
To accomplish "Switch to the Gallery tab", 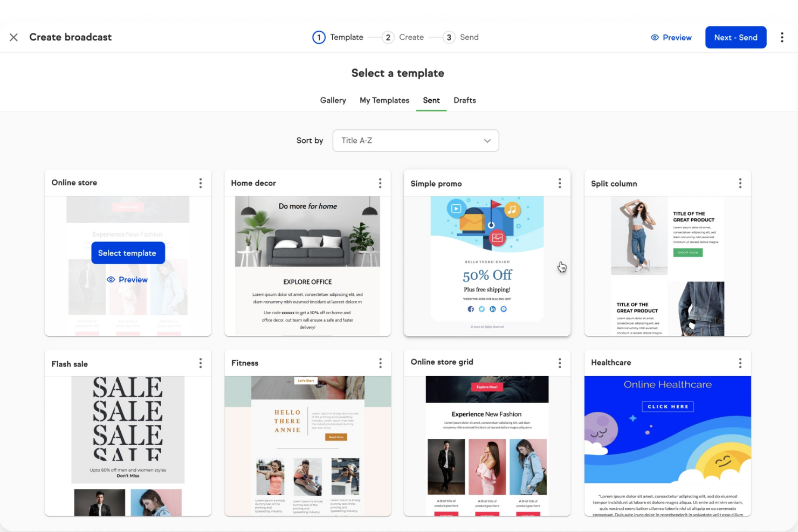I will 333,100.
